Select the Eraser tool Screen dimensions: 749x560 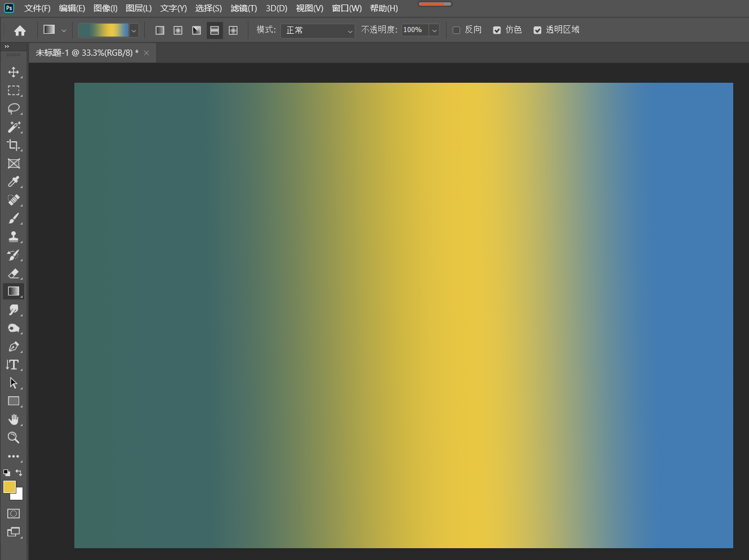pyautogui.click(x=14, y=273)
